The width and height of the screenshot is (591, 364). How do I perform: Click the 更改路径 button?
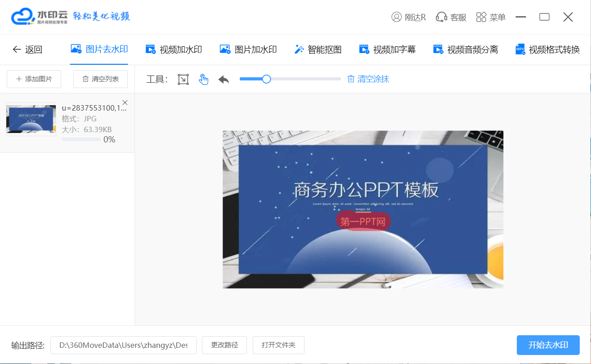[x=224, y=345]
